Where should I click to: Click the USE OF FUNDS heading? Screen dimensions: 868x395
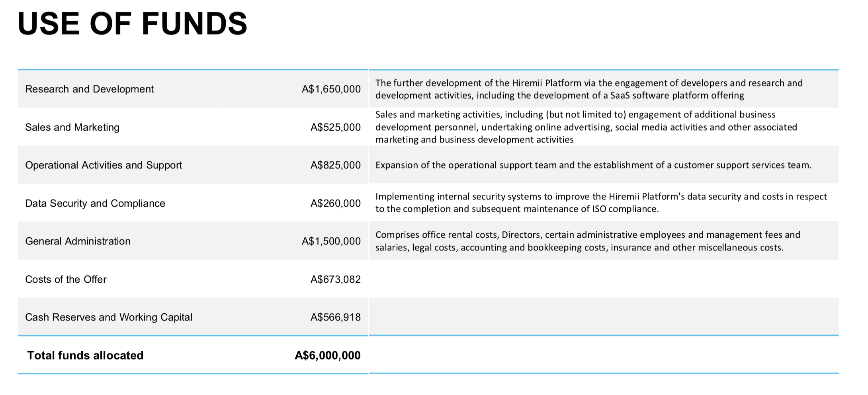pyautogui.click(x=132, y=23)
